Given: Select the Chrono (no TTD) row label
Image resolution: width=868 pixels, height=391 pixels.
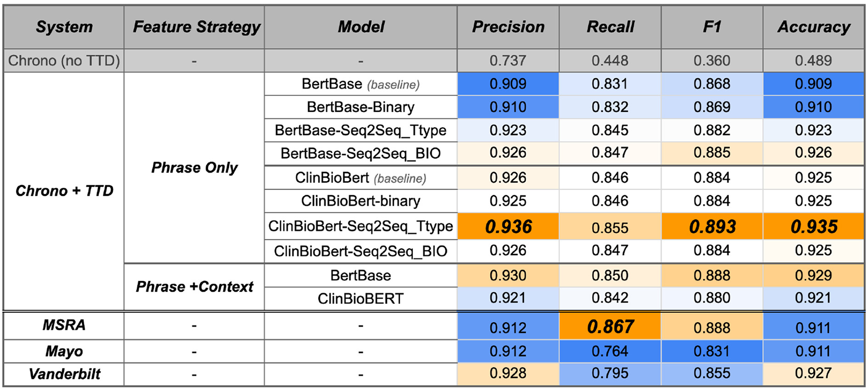Looking at the screenshot, I should click(64, 61).
